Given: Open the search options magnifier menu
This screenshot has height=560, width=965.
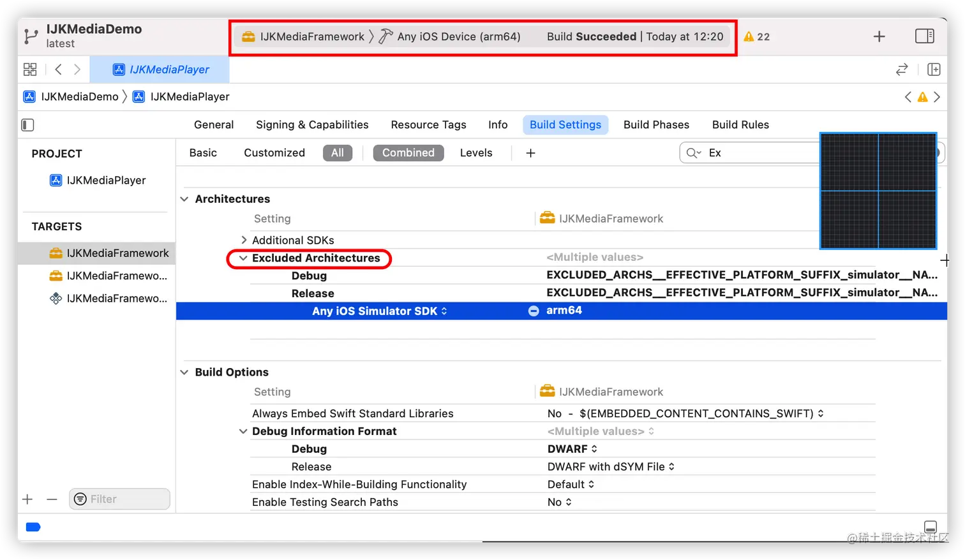Looking at the screenshot, I should click(x=693, y=153).
